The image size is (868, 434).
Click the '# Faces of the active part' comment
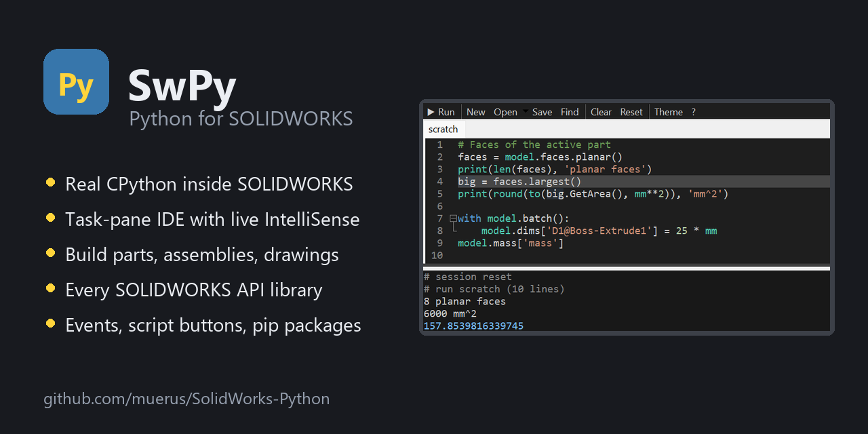534,144
